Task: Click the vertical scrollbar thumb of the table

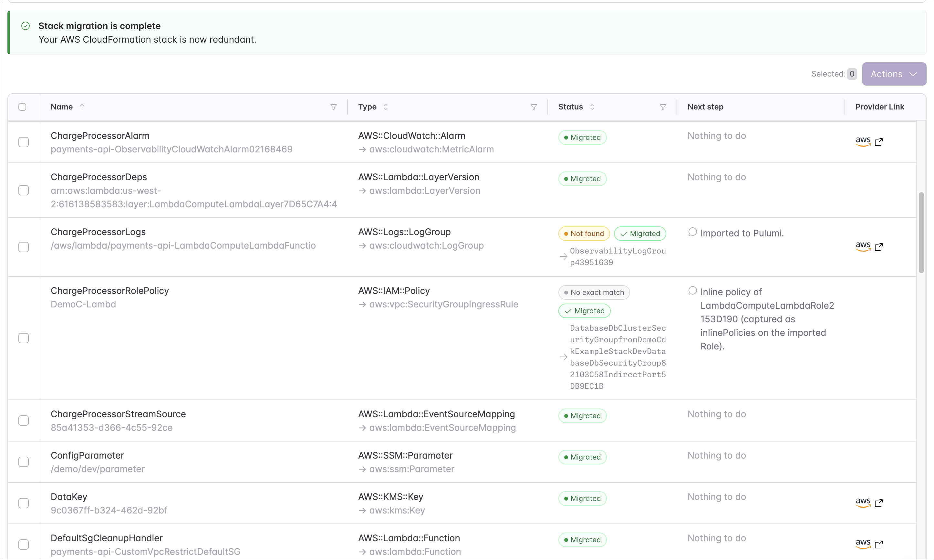Action: (x=921, y=233)
